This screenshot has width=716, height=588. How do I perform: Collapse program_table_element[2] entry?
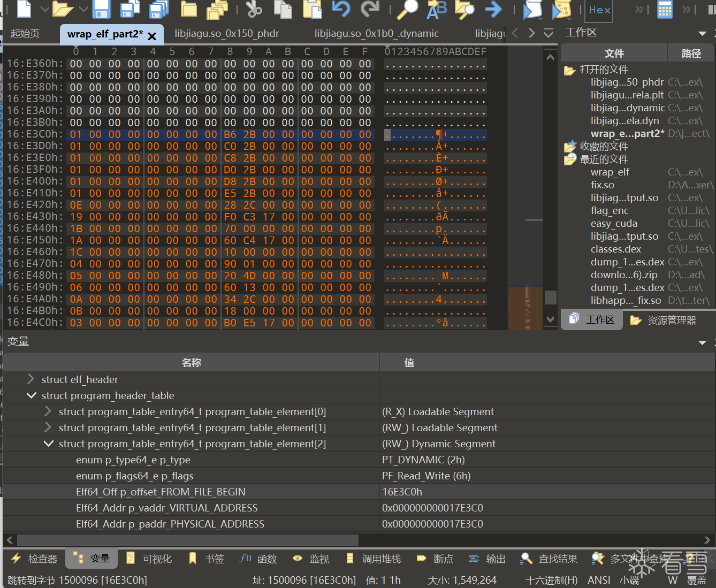[48, 443]
